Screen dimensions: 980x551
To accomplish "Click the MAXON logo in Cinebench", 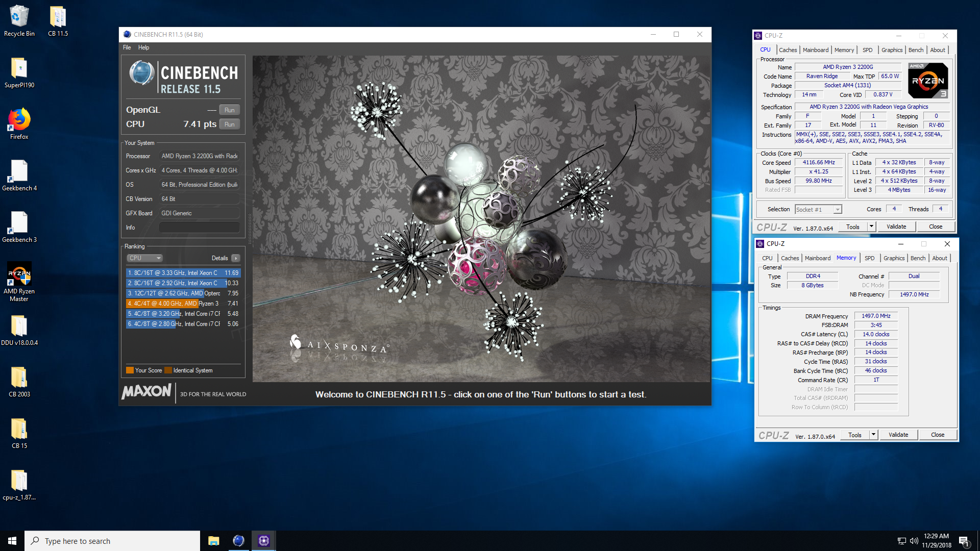I will click(146, 392).
